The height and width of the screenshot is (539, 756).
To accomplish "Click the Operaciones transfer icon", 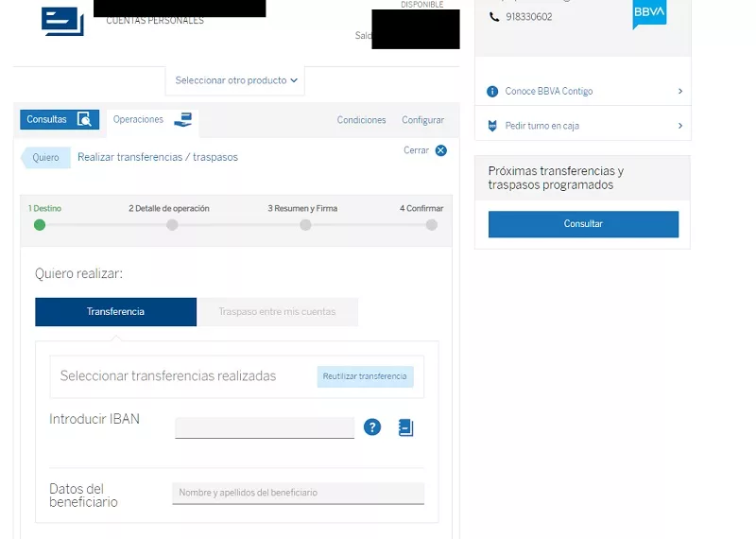I will click(x=182, y=119).
